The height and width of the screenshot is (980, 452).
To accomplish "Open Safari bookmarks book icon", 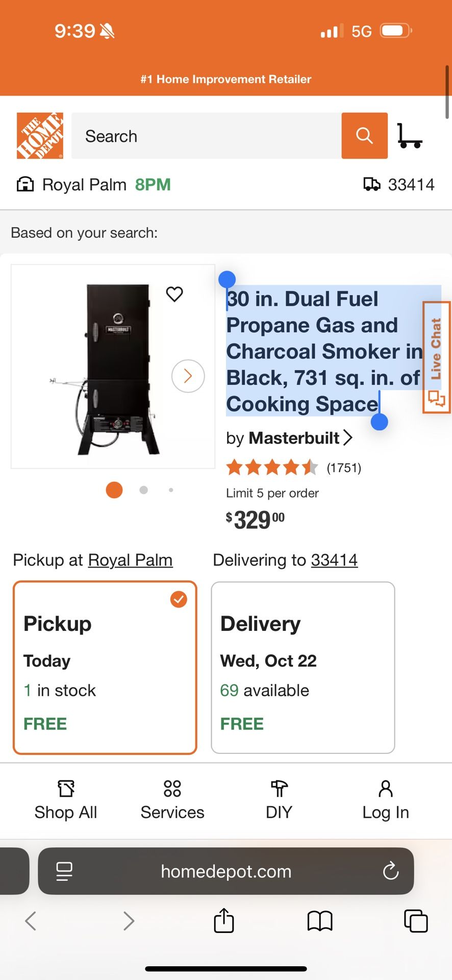I will coord(320,921).
